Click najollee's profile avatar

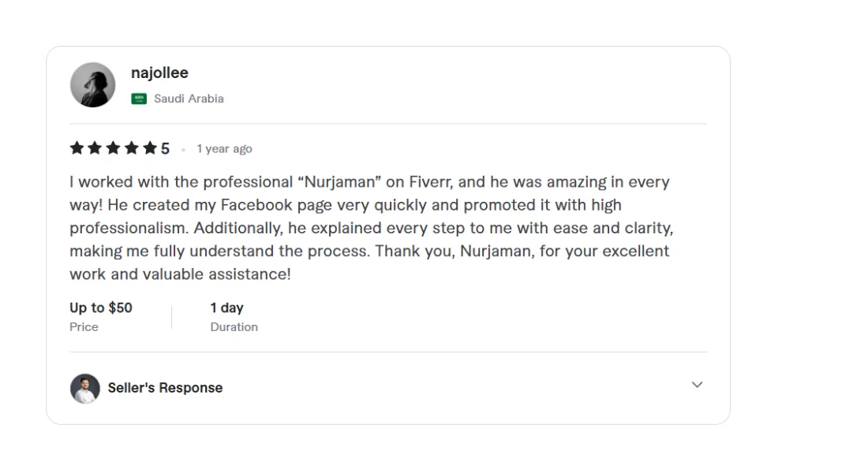pos(92,85)
